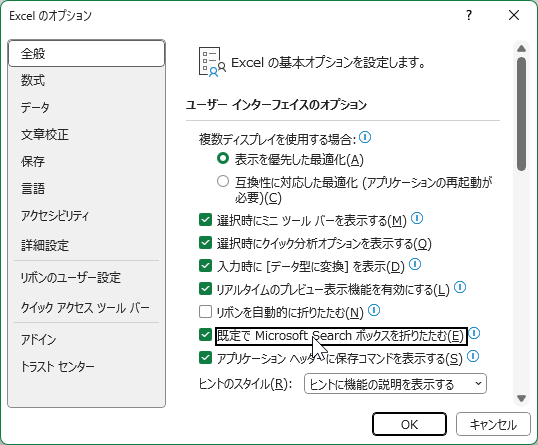The image size is (538, 445).
Task: Click the キャンセル button
Action: click(493, 424)
